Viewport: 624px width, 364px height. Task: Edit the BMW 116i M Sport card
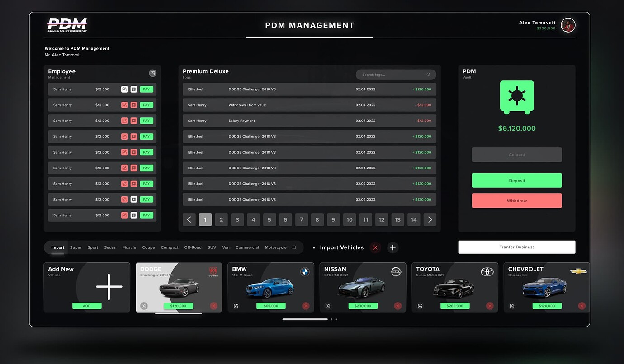236,306
